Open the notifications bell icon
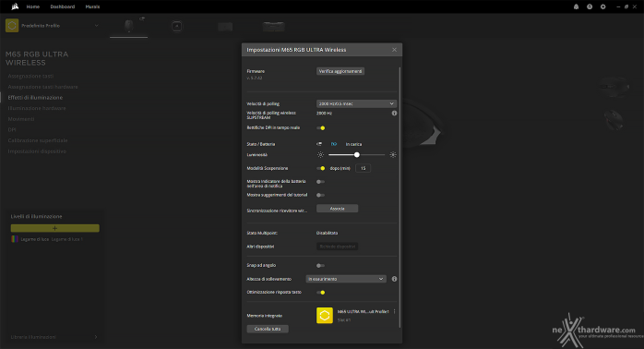This screenshot has height=349, width=644. point(577,6)
